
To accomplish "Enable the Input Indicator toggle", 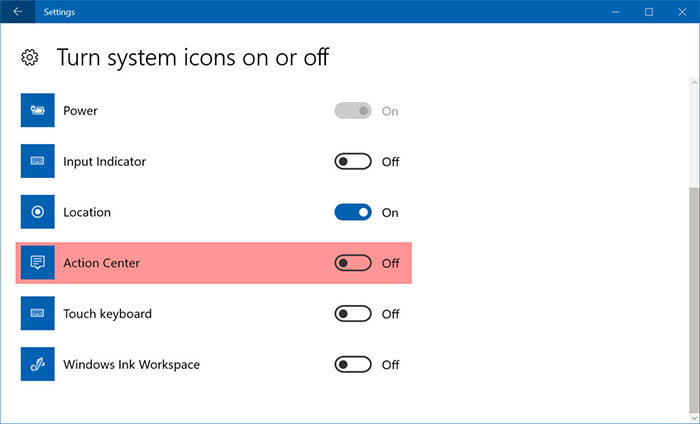I will coord(353,162).
